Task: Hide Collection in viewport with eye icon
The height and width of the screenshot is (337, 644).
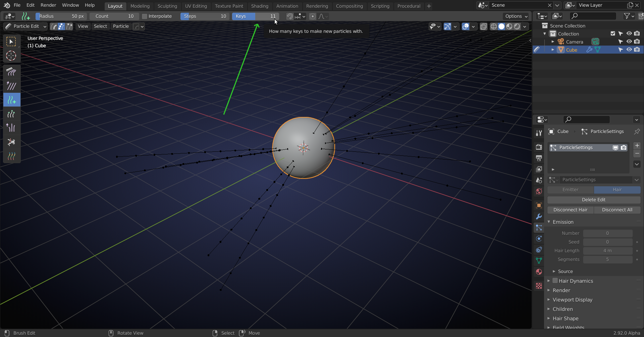Action: click(629, 33)
